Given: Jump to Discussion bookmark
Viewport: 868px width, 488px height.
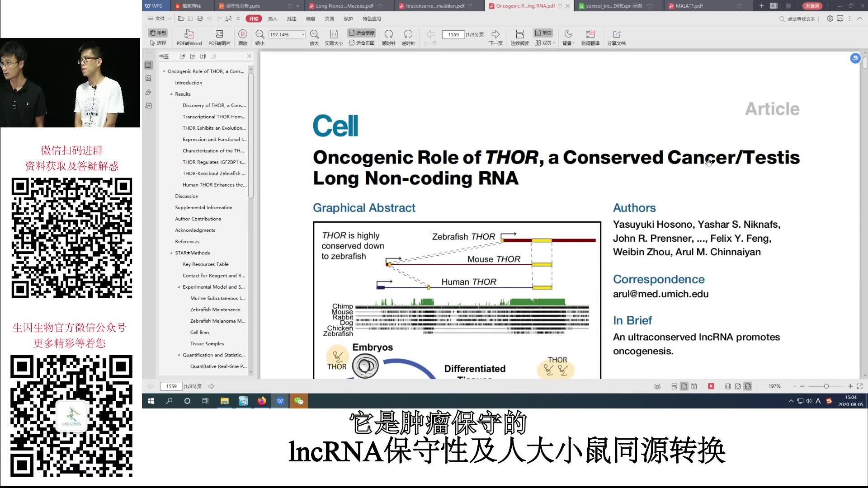Looking at the screenshot, I should [x=187, y=196].
